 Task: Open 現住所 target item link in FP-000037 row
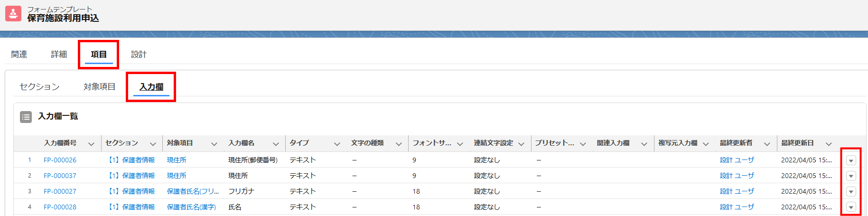pos(177,176)
